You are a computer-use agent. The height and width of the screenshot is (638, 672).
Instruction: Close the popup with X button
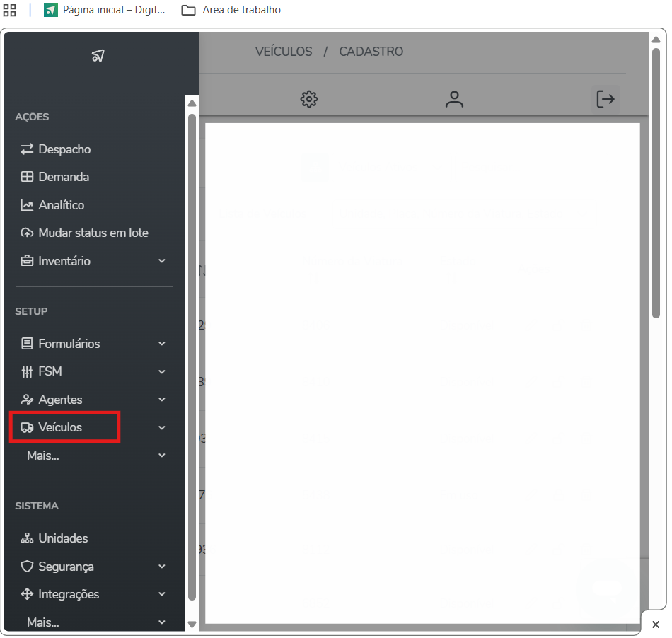tap(655, 625)
